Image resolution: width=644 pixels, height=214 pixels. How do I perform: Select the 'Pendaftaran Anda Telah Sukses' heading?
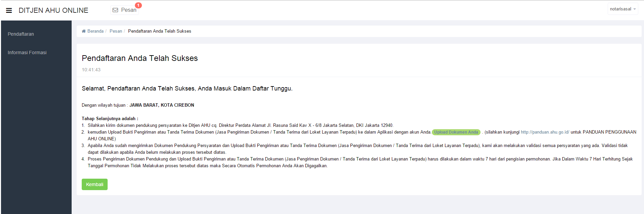click(x=140, y=58)
